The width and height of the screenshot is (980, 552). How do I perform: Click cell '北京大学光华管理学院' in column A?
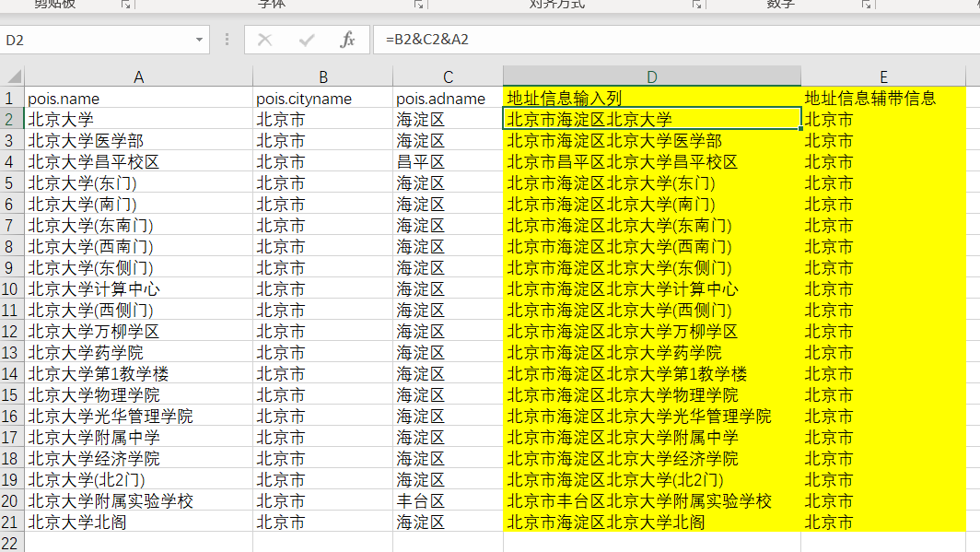139,416
